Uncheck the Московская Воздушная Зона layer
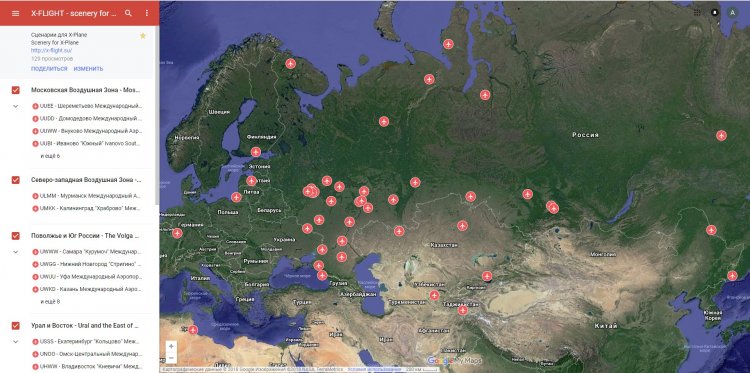Screen dimensions: 750x373 (x=16, y=90)
